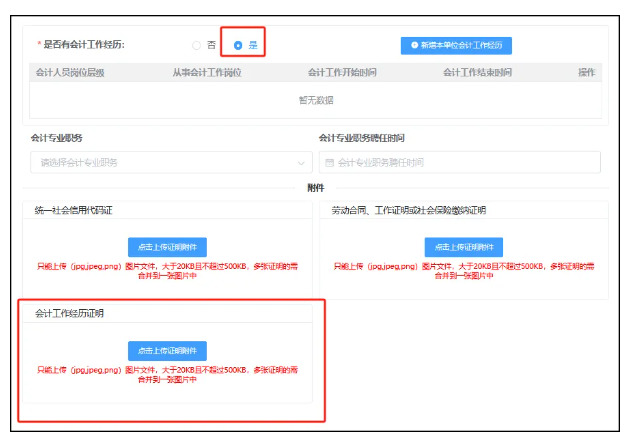Upload attachment for 统一社会信用代码证
The image size is (636, 436).
click(167, 246)
